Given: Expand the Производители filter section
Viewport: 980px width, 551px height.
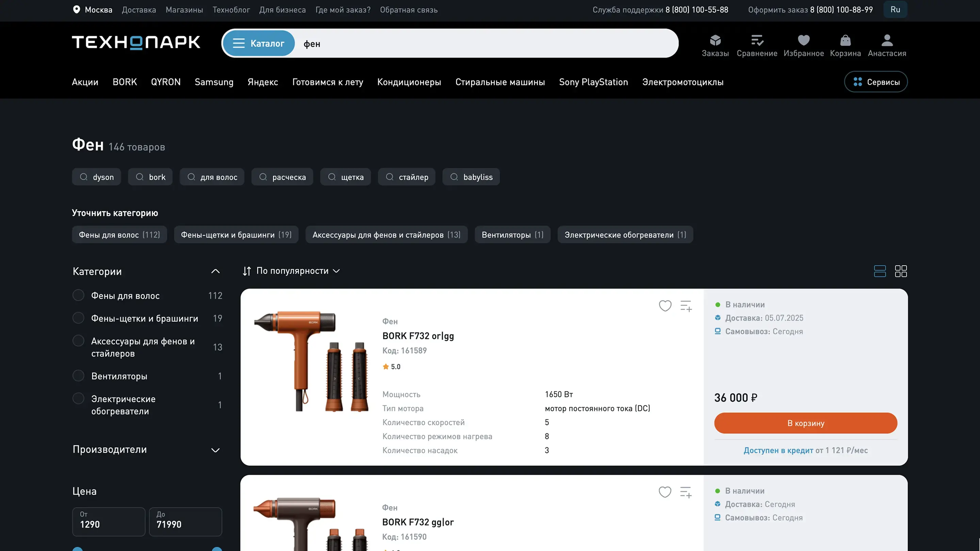Looking at the screenshot, I should point(215,450).
